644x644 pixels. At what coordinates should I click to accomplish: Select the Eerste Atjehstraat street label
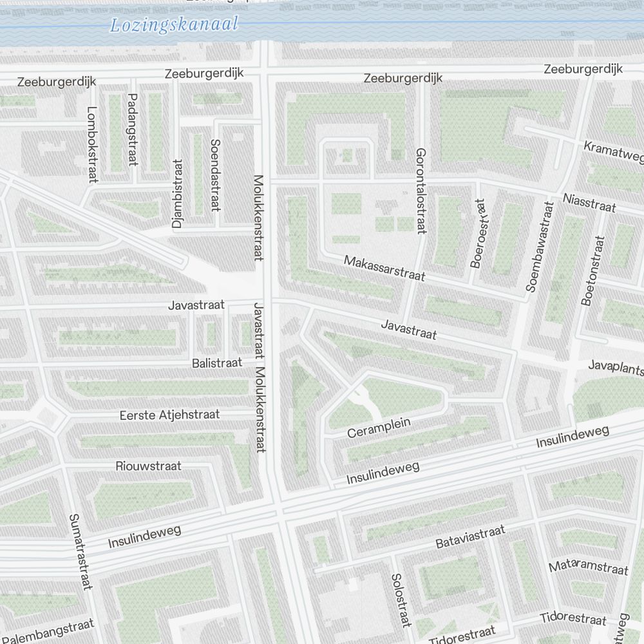tap(169, 415)
